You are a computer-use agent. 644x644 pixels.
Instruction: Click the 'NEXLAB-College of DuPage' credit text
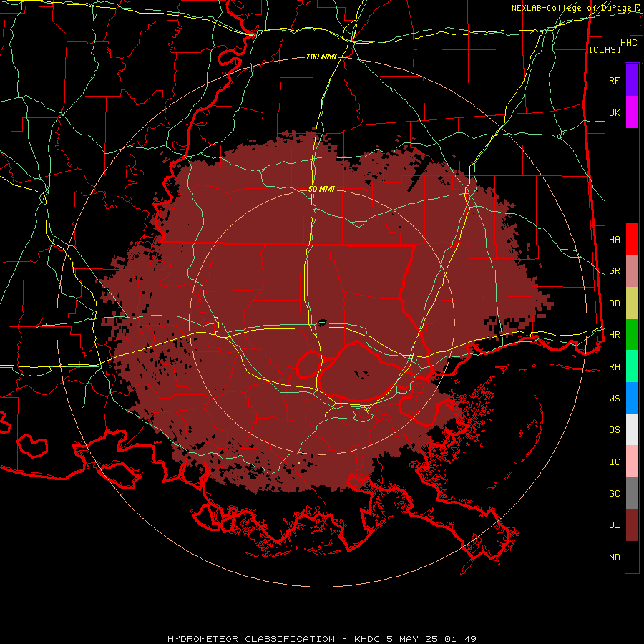pos(573,8)
